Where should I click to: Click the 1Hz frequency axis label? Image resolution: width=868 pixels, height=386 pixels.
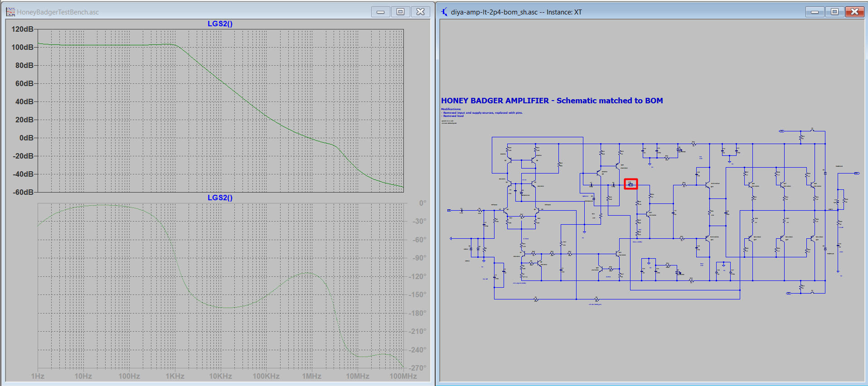click(38, 376)
